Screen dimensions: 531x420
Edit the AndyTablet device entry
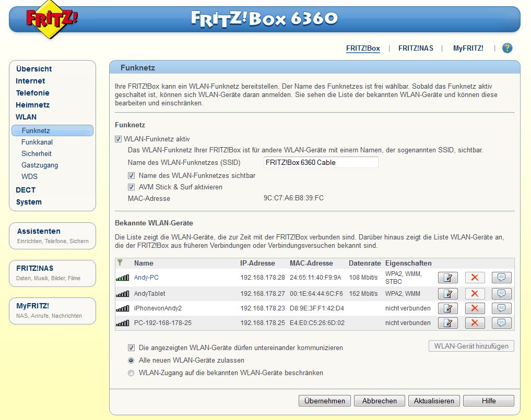click(x=447, y=293)
